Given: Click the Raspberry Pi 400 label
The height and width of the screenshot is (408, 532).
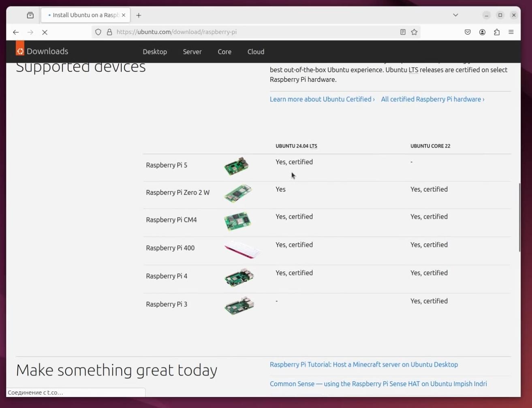Looking at the screenshot, I should (170, 248).
